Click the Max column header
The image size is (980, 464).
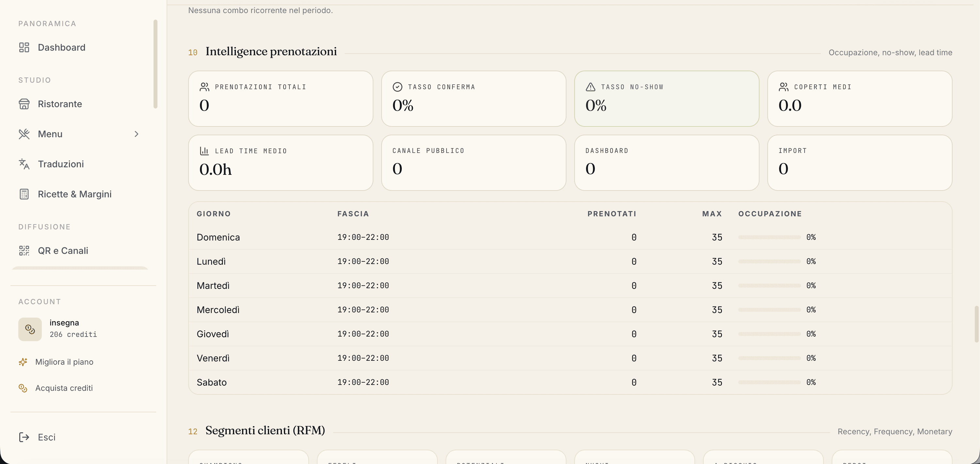coord(712,214)
